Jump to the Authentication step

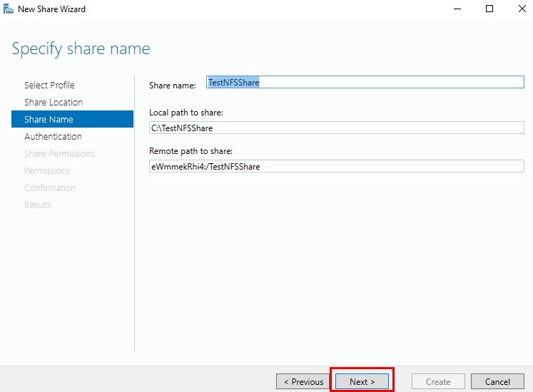coord(53,136)
